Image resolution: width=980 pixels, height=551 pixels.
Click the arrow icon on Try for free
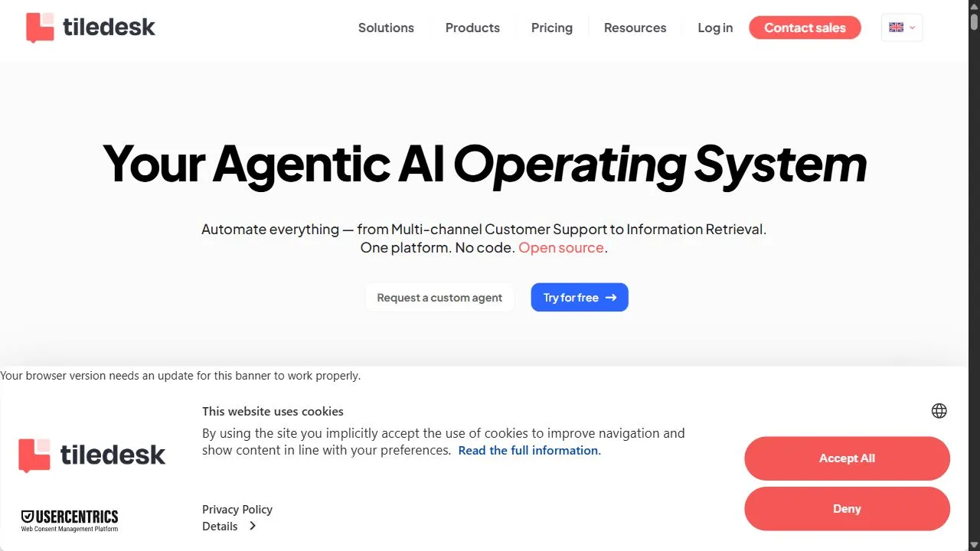(611, 298)
